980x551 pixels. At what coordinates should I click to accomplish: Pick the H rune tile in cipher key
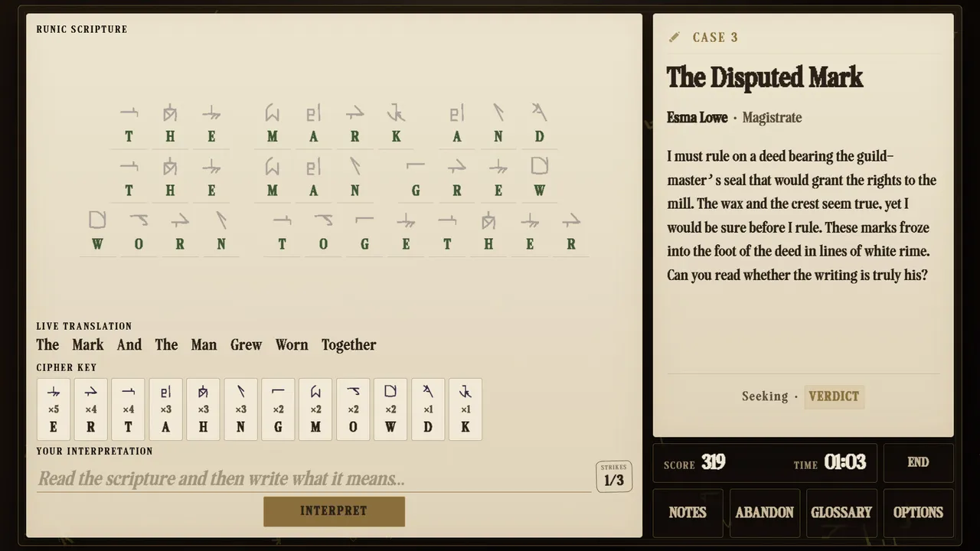(x=203, y=409)
